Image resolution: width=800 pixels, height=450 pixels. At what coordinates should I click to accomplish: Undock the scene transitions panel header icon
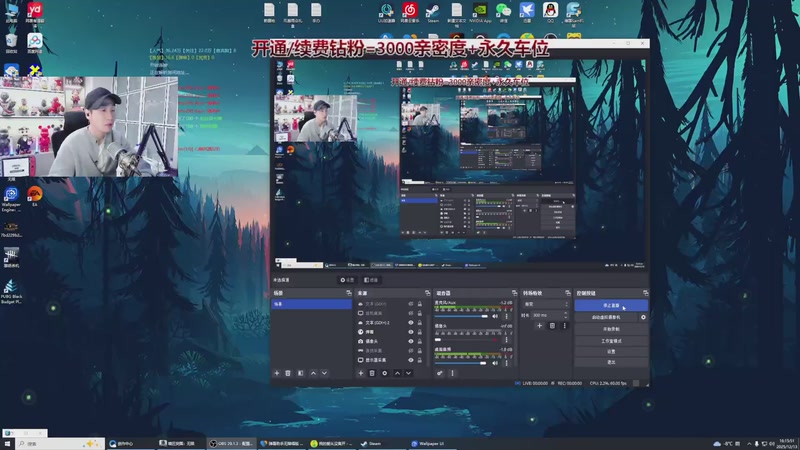pyautogui.click(x=568, y=293)
